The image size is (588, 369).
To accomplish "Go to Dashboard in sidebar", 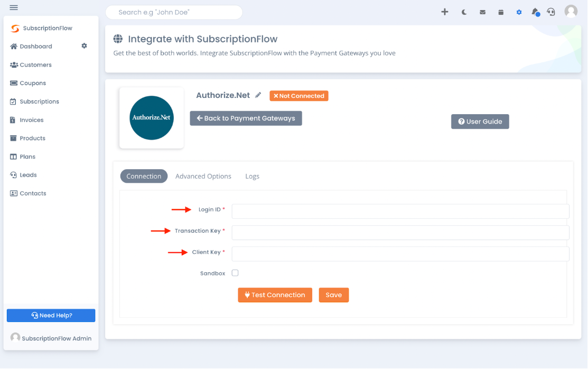I will (31, 46).
